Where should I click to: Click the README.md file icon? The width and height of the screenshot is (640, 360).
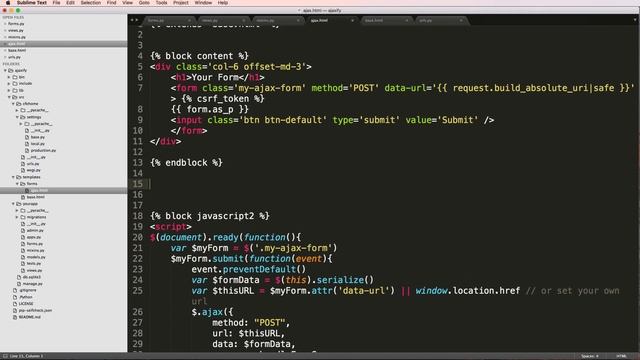(15, 317)
